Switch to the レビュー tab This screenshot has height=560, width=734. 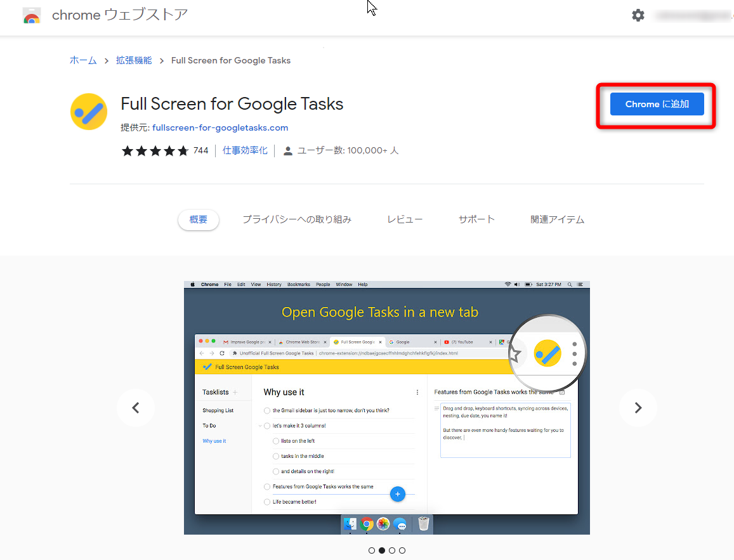pyautogui.click(x=405, y=219)
